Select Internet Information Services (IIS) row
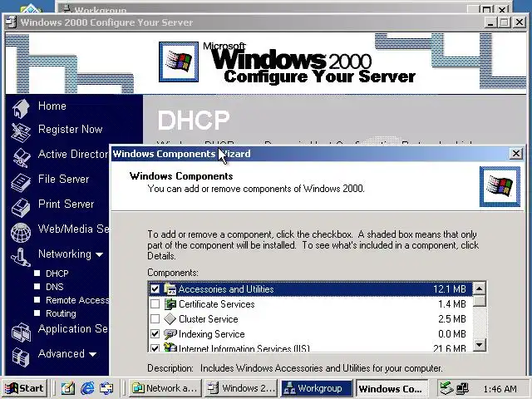The width and height of the screenshot is (532, 399). [x=310, y=347]
